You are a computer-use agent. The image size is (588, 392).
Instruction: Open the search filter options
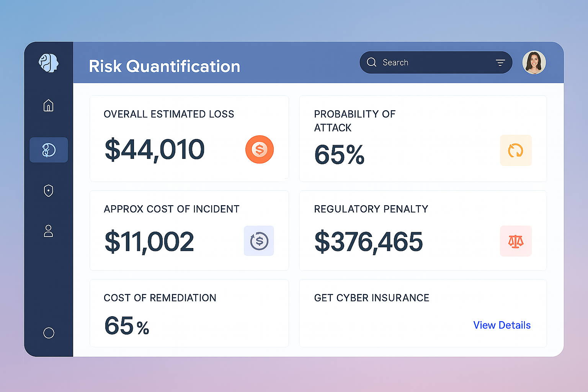point(500,63)
